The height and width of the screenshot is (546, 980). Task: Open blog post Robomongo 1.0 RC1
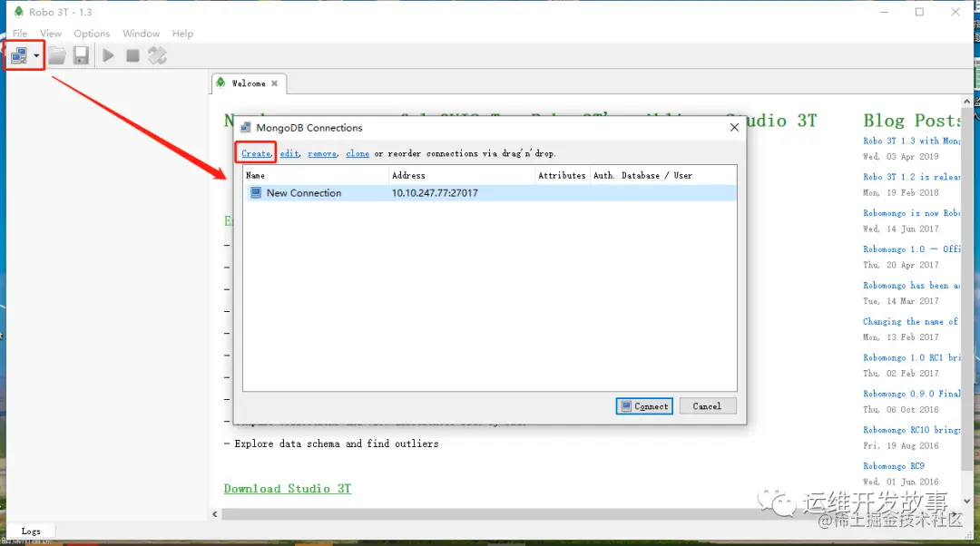coord(911,358)
